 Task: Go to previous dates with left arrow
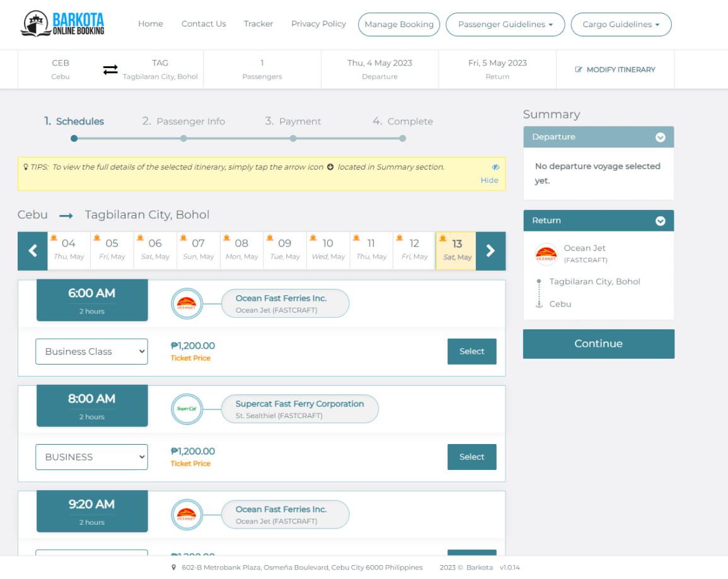click(33, 251)
